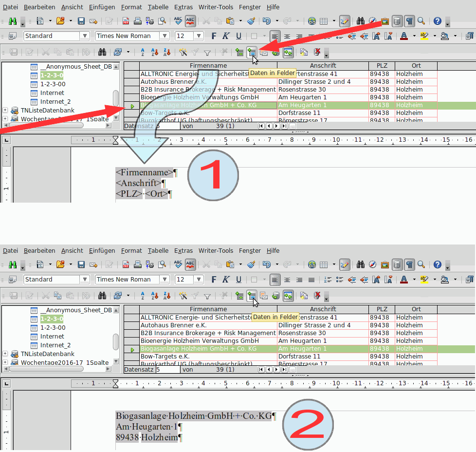The height and width of the screenshot is (452, 476).
Task: Open the Tabelle menu in upper window
Action: click(158, 7)
